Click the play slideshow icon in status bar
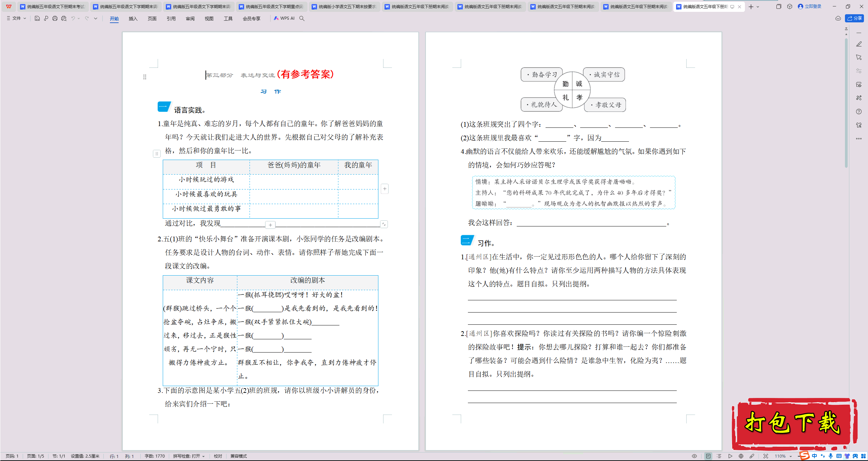868x461 pixels. 730,456
